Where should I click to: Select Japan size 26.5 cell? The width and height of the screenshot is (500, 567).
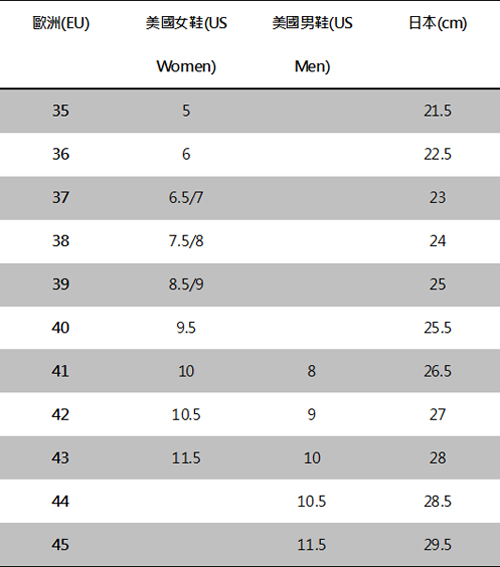tap(437, 371)
